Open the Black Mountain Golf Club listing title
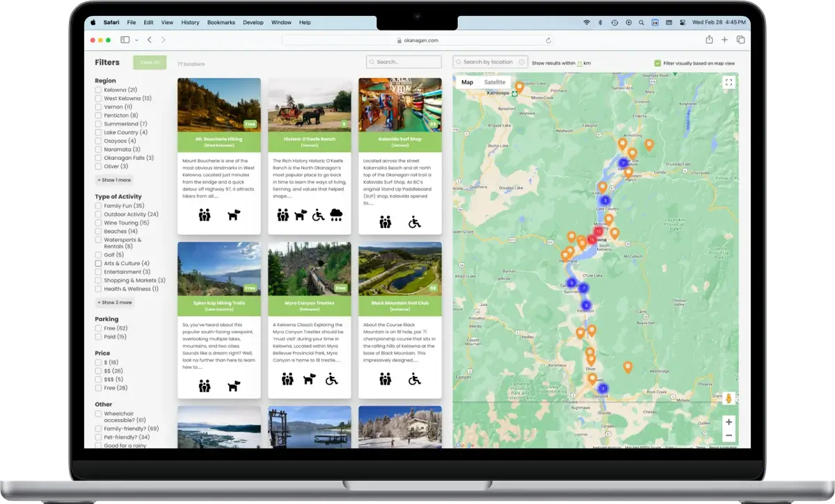Image resolution: width=835 pixels, height=504 pixels. [x=399, y=303]
